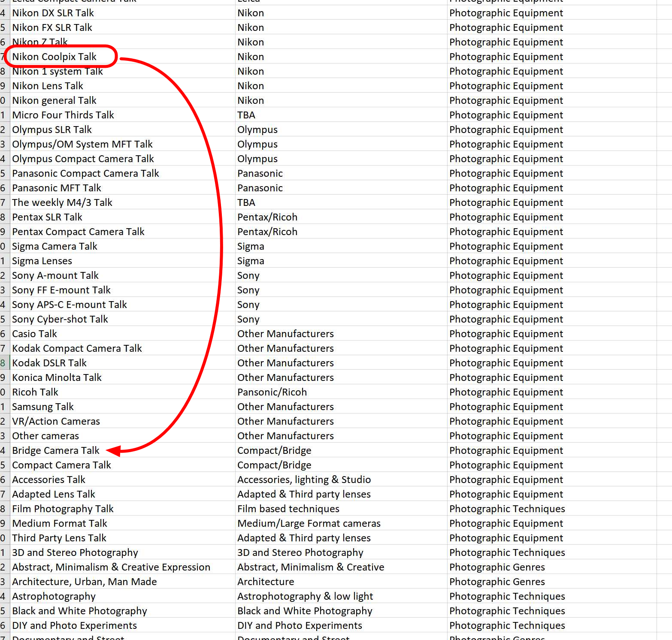
Task: Click the 'Konica Minolta Talk' cell
Action: tap(122, 377)
